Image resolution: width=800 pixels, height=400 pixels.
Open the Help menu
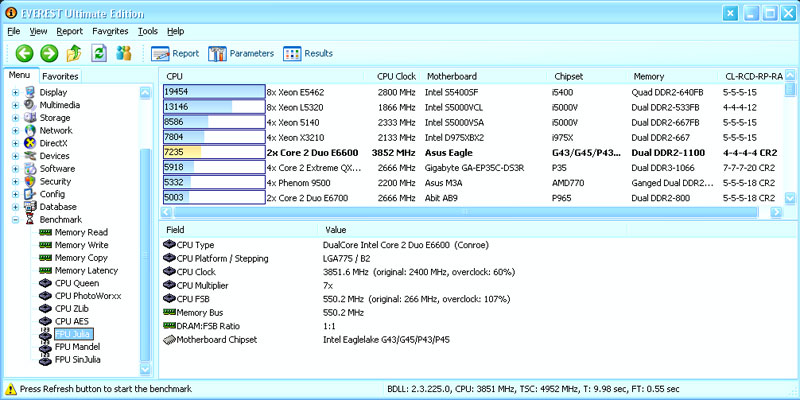point(176,31)
